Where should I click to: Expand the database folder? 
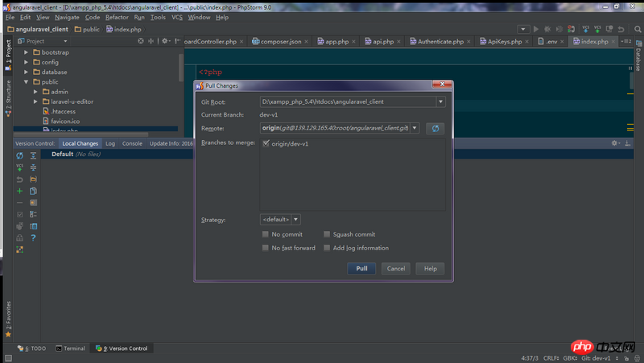(x=27, y=72)
